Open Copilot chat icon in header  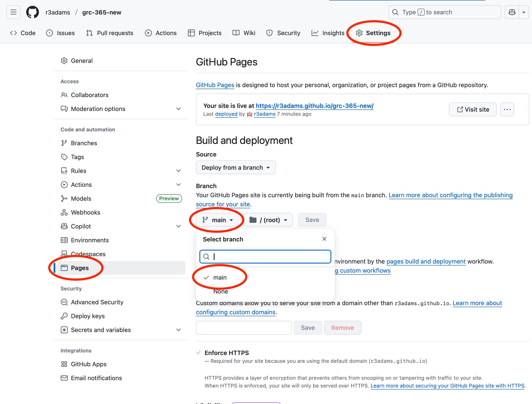point(512,12)
